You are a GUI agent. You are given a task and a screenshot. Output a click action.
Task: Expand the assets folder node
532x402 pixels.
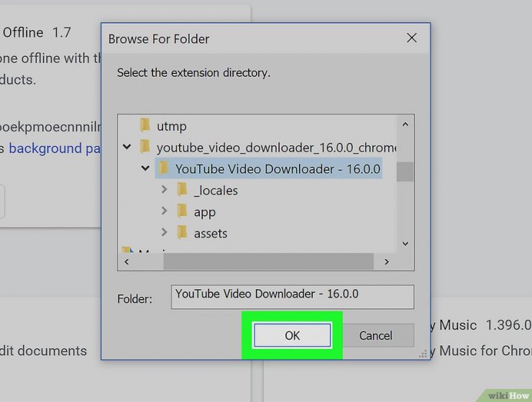coord(164,232)
